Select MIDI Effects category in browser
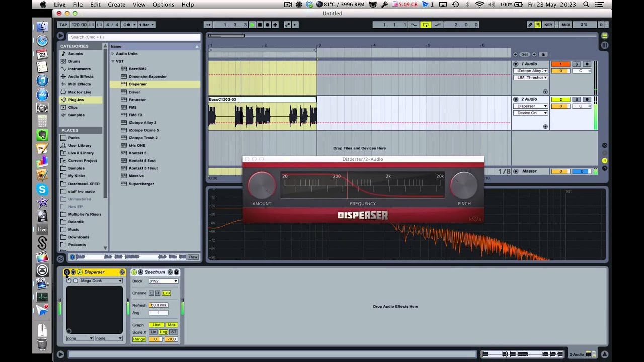The height and width of the screenshot is (362, 644). pos(79,84)
